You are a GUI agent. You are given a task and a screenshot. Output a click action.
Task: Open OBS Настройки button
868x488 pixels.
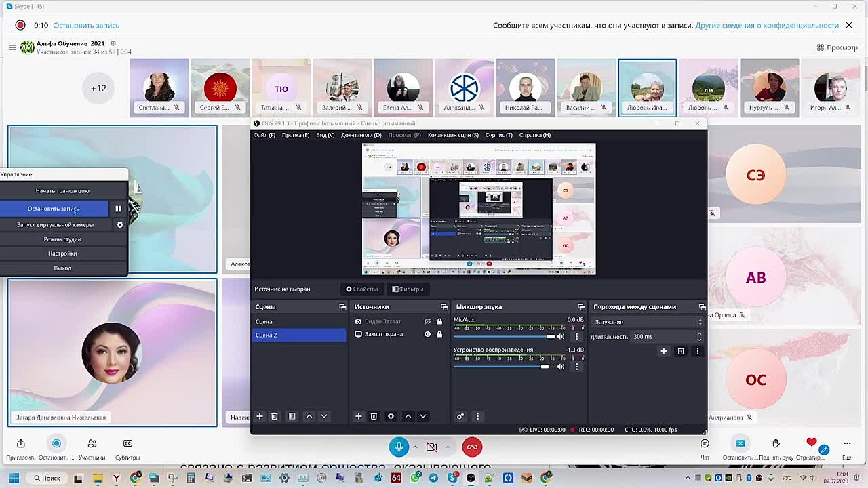click(62, 253)
